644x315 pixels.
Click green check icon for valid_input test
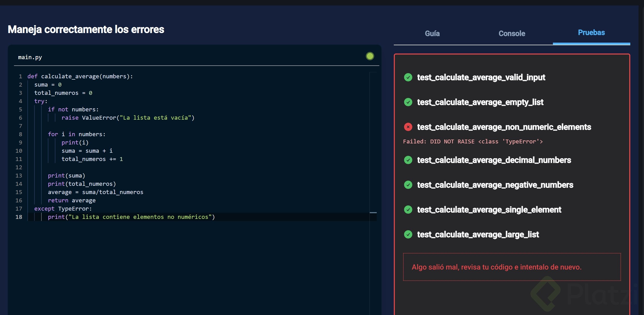point(408,77)
